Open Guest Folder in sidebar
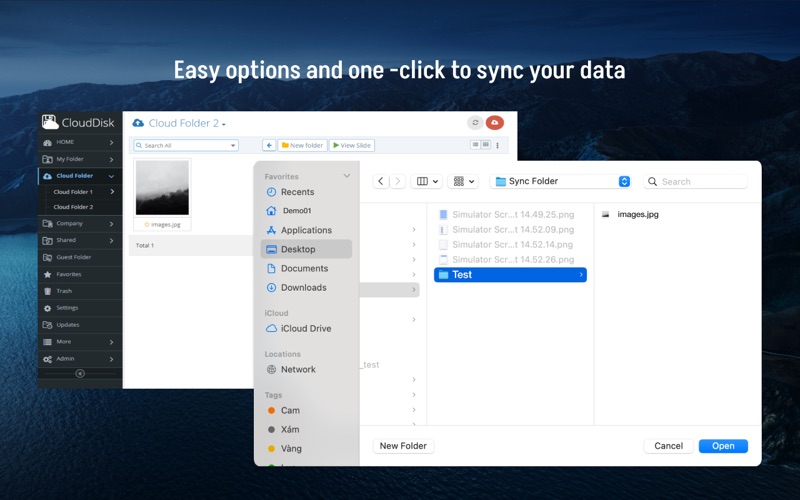 click(80, 257)
